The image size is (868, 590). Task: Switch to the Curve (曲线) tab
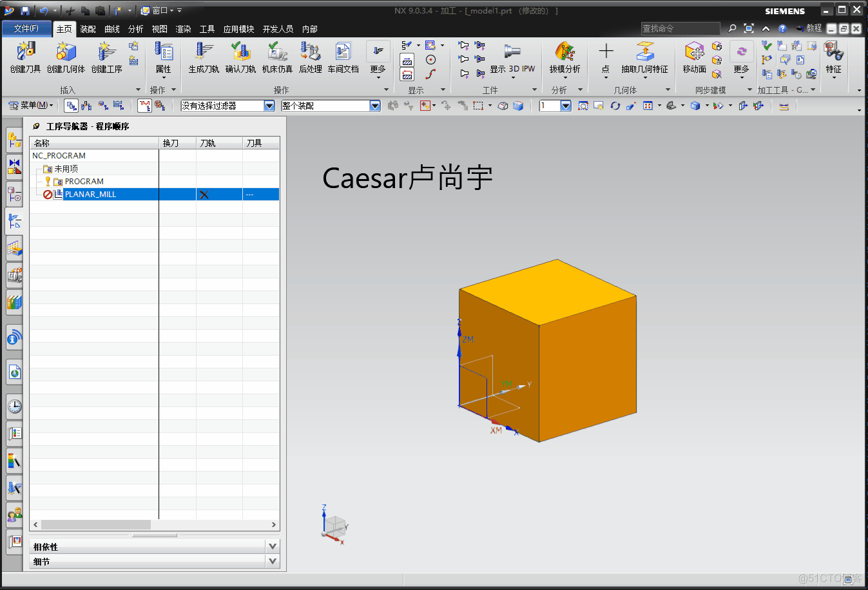click(x=112, y=29)
